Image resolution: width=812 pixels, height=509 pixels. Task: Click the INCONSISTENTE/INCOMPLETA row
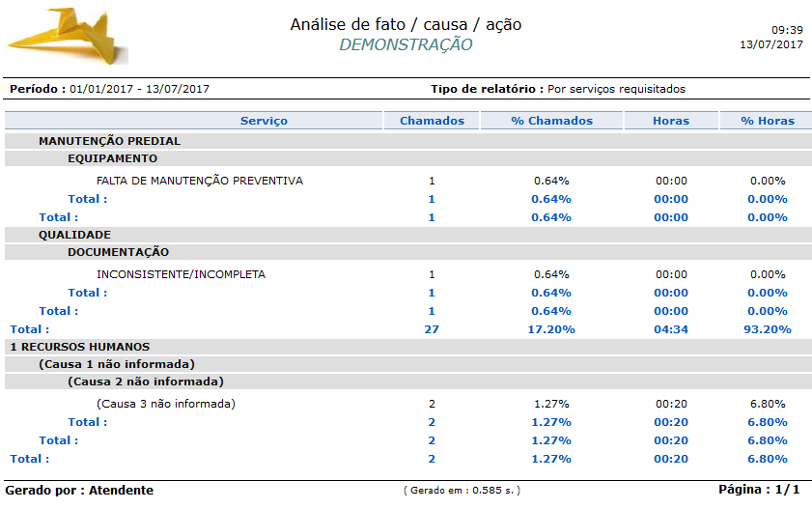[408, 274]
